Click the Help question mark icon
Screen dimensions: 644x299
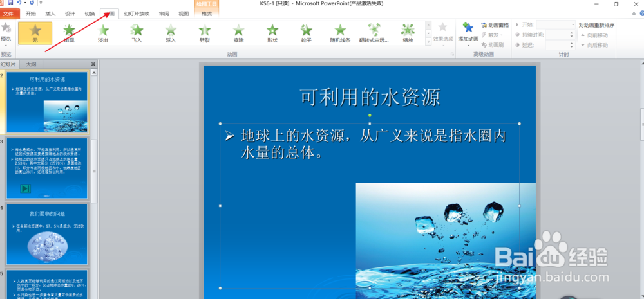(x=641, y=14)
